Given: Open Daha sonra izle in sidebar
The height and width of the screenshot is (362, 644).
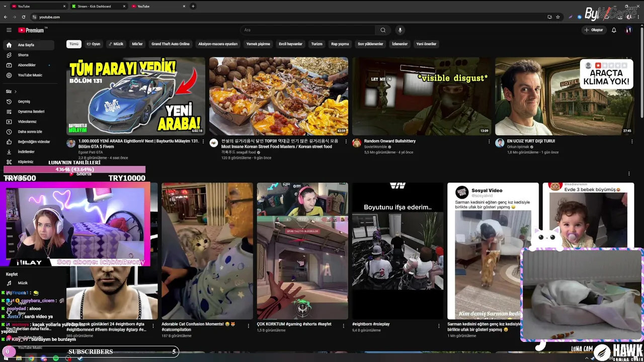Looking at the screenshot, I should point(29,132).
